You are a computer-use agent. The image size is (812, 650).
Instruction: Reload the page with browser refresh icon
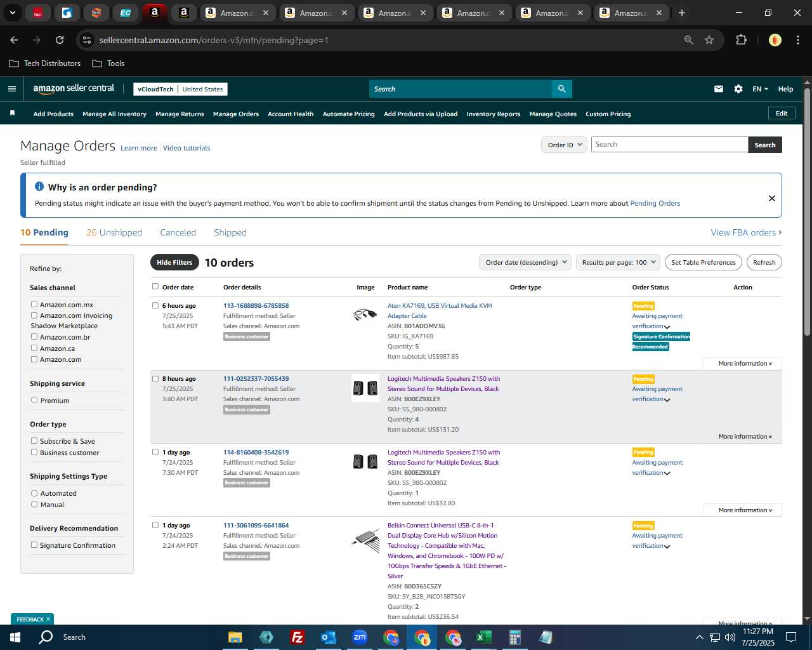point(60,40)
